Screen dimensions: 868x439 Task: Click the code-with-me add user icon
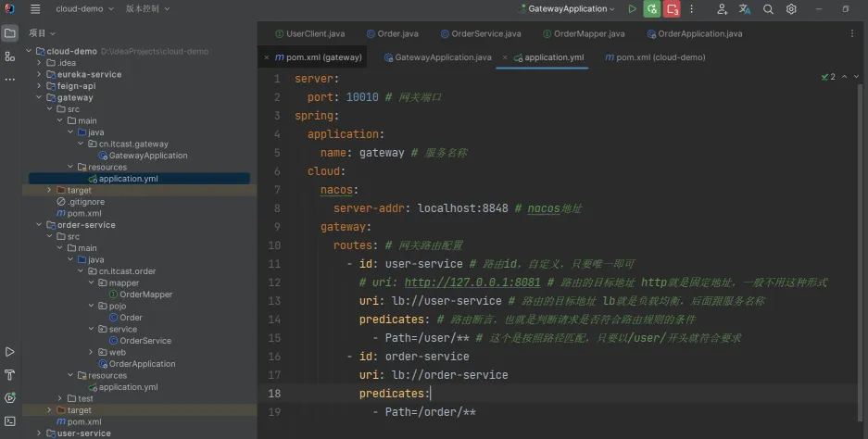pyautogui.click(x=723, y=9)
